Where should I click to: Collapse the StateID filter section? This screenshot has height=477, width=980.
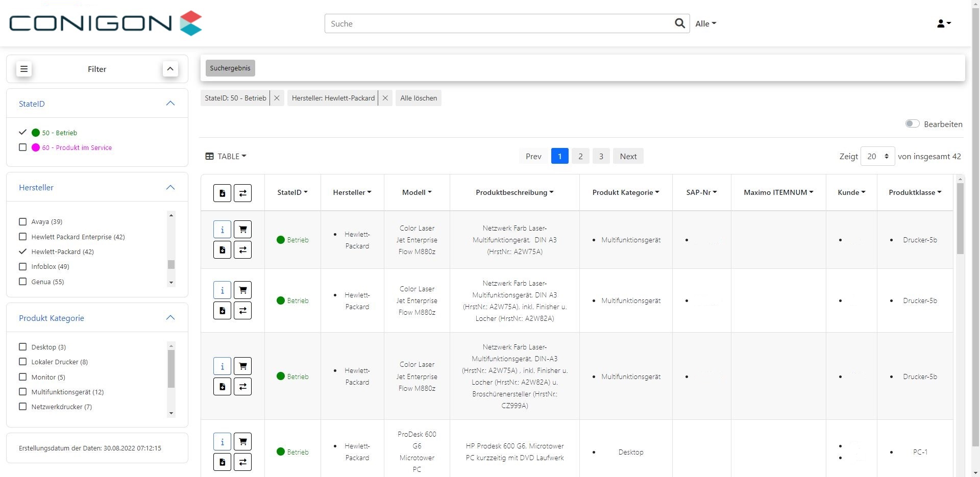(x=170, y=104)
